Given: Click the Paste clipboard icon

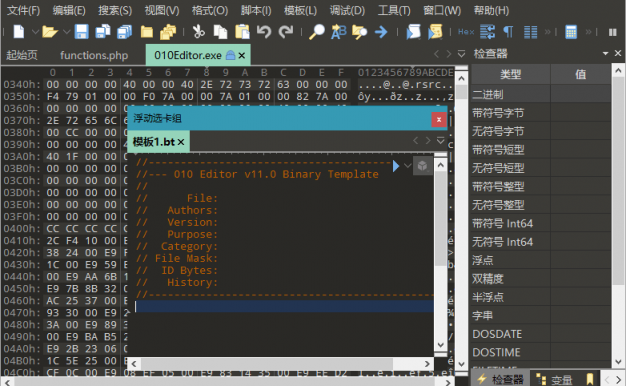Looking at the screenshot, I should pos(242,32).
